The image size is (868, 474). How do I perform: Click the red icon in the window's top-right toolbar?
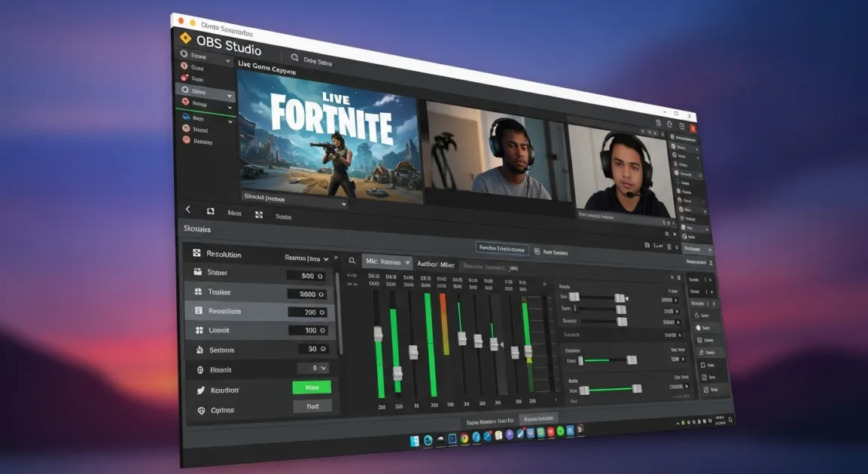click(693, 128)
